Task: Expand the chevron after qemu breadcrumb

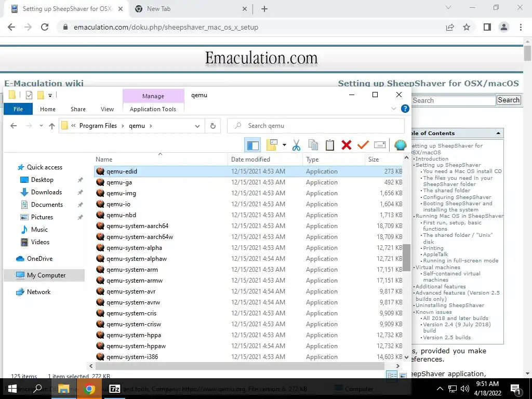Action: coord(151,126)
